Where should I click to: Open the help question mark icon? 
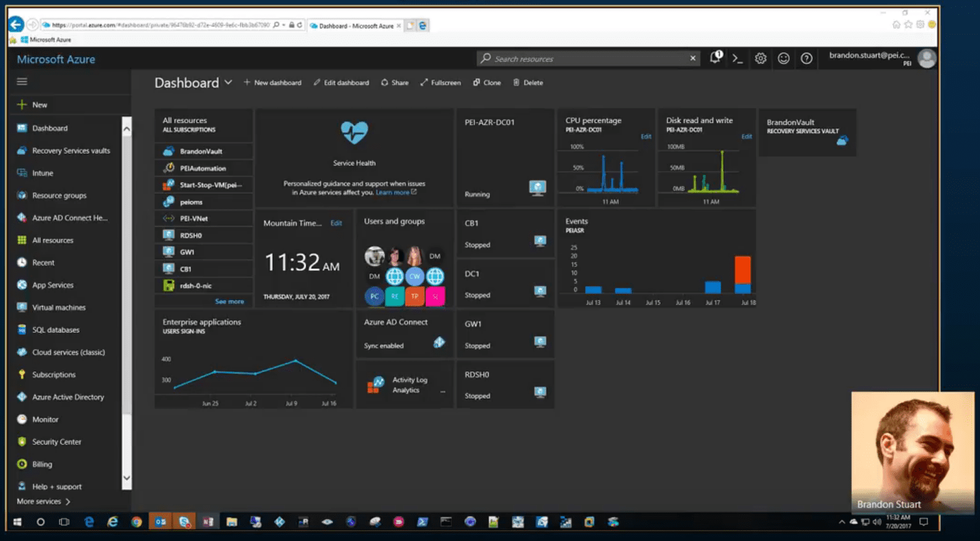pos(806,58)
